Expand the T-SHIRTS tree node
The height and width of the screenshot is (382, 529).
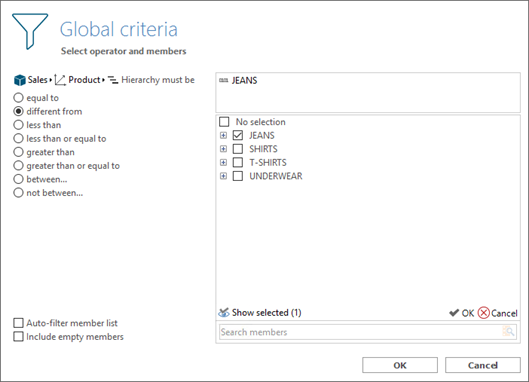(x=223, y=162)
